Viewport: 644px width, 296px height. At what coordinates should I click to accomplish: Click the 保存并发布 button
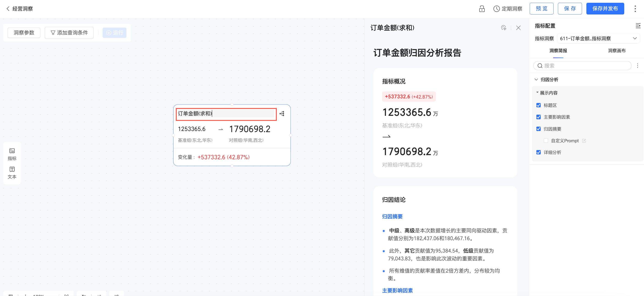point(605,9)
